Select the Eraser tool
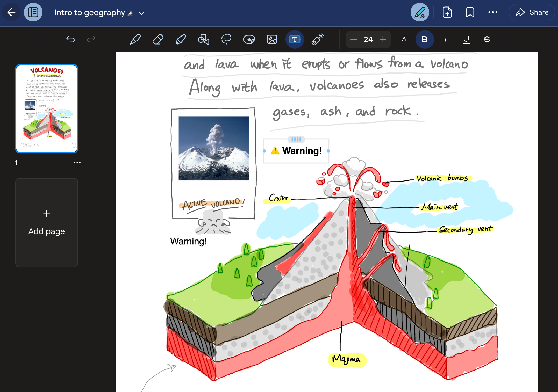The image size is (558, 392). point(158,39)
